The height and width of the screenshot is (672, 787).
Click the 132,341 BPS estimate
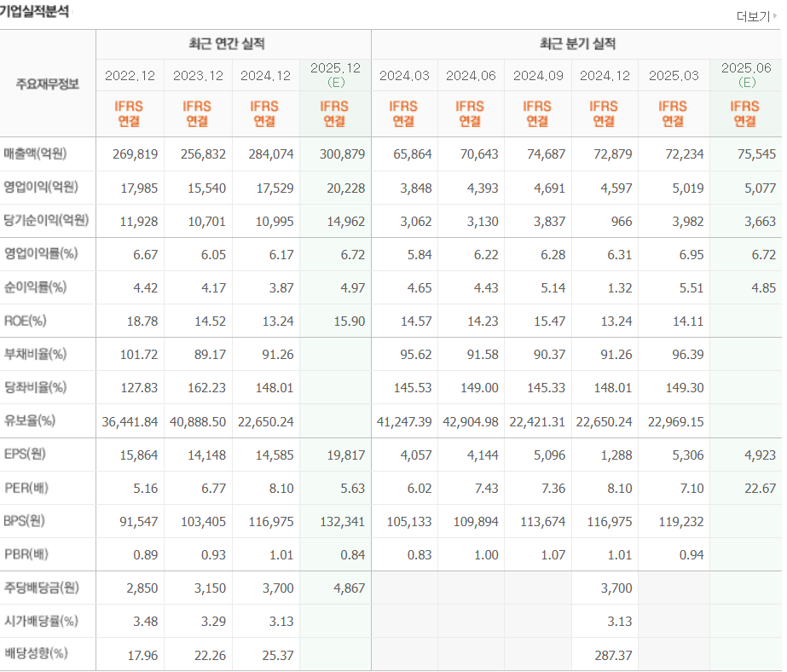(342, 522)
